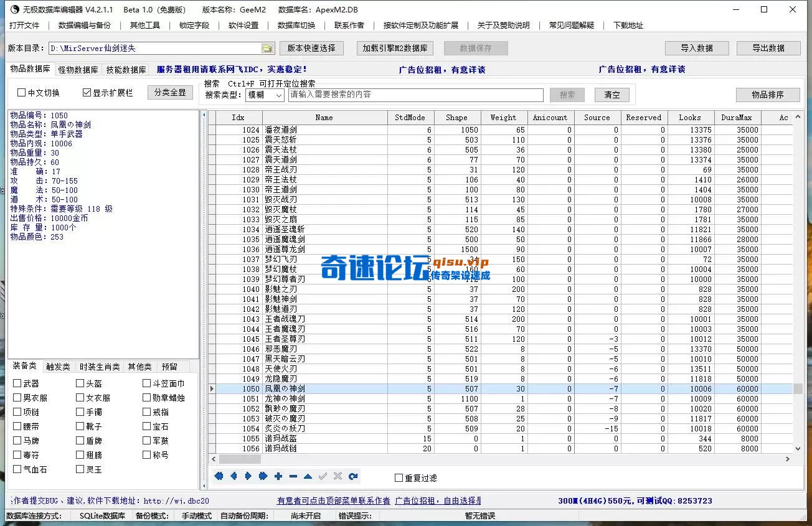Jump to the last record double-arrow icon
The width and height of the screenshot is (812, 526).
(x=263, y=476)
